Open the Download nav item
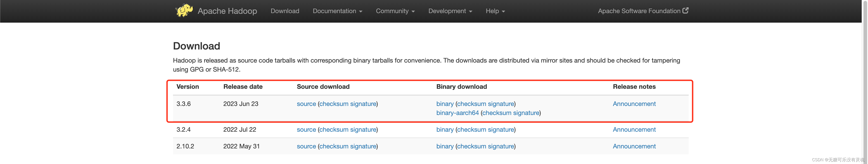This screenshot has width=868, height=164. point(285,11)
